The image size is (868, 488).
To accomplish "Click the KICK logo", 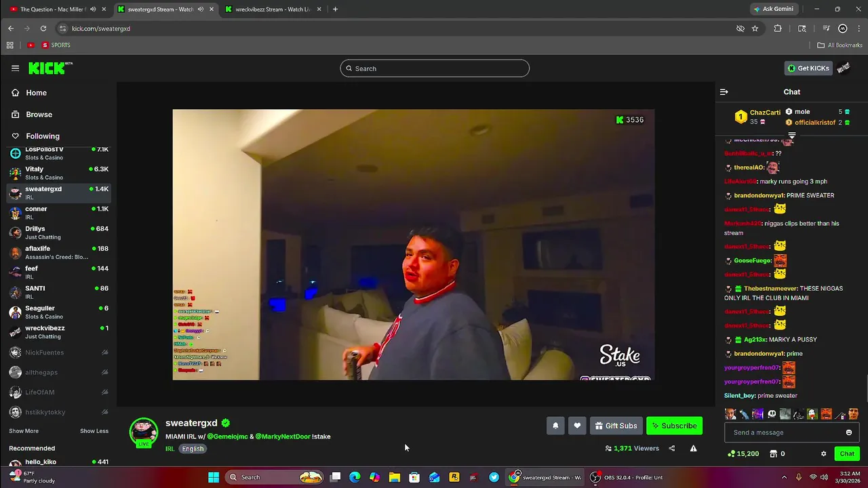I will tap(50, 68).
